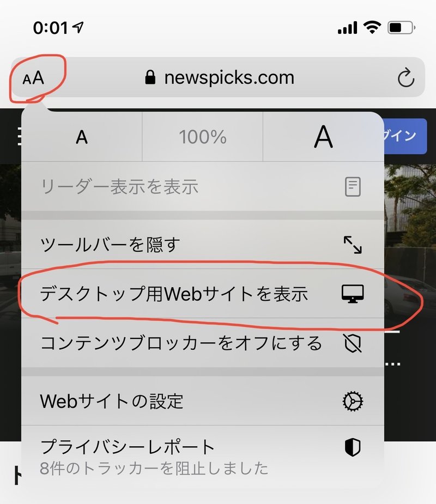The width and height of the screenshot is (436, 504).
Task: Open プライバシーレポート
Action: point(203,457)
